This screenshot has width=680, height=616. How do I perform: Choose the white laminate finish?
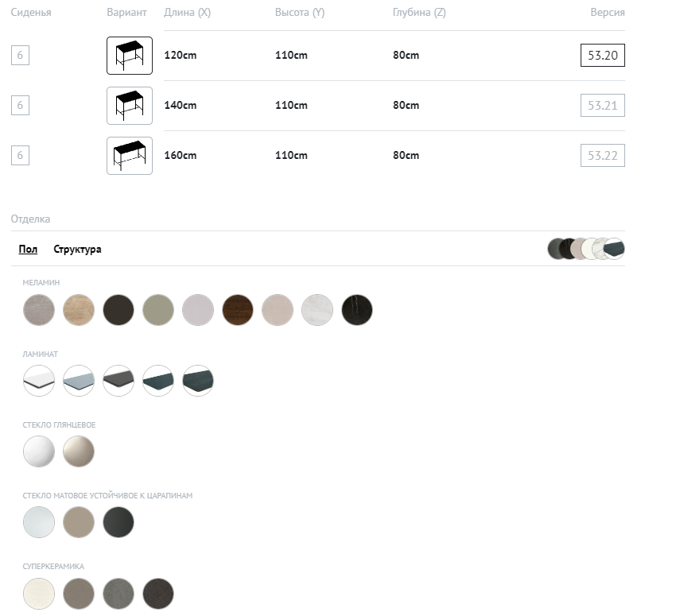[39, 381]
